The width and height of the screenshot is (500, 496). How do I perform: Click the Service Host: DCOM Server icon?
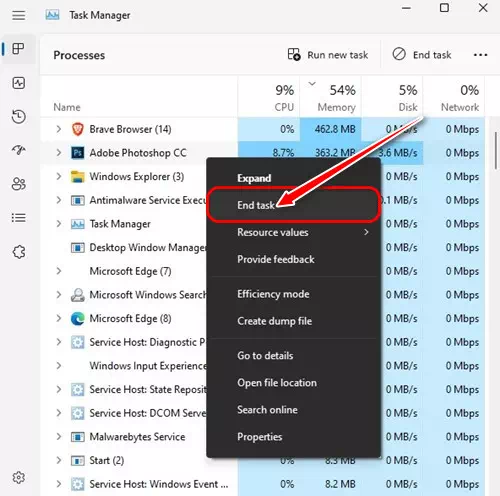tap(78, 413)
